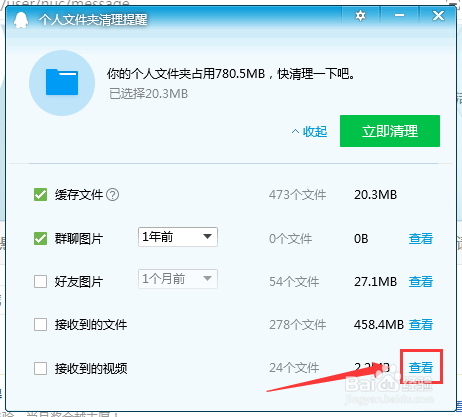462x417 pixels.
Task: Click the 群聊图片 label
Action: point(79,239)
